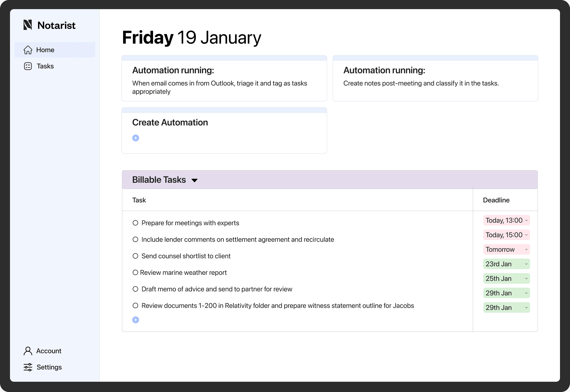This screenshot has width=570, height=392.
Task: Tick 'Review marine weather report' circle
Action: tap(135, 273)
